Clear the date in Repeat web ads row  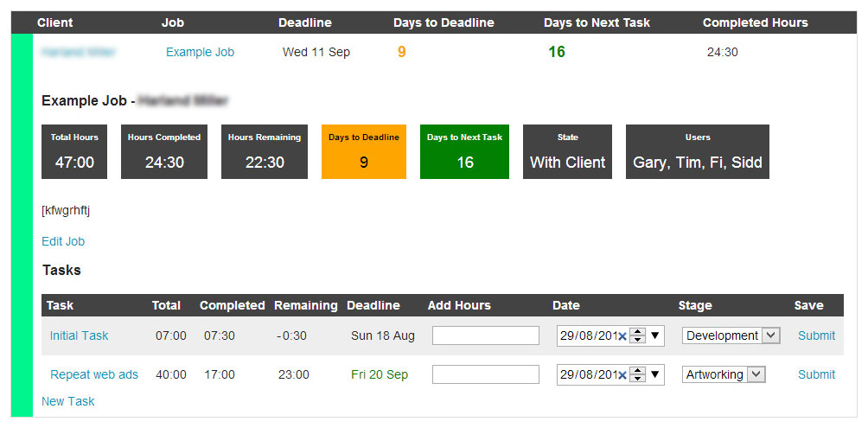tap(622, 375)
